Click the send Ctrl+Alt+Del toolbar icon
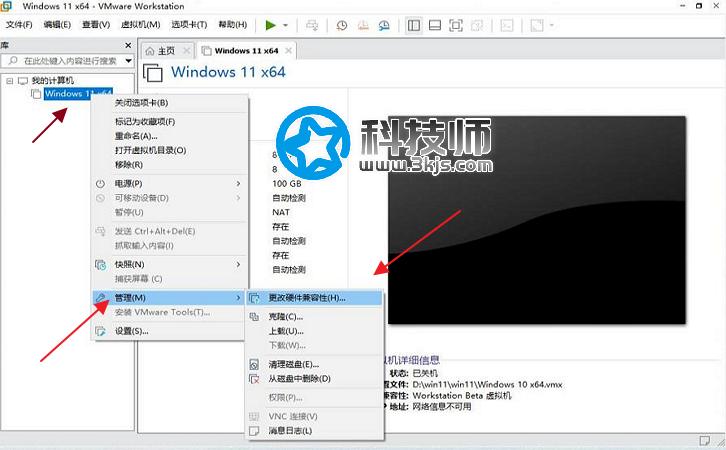 (313, 25)
